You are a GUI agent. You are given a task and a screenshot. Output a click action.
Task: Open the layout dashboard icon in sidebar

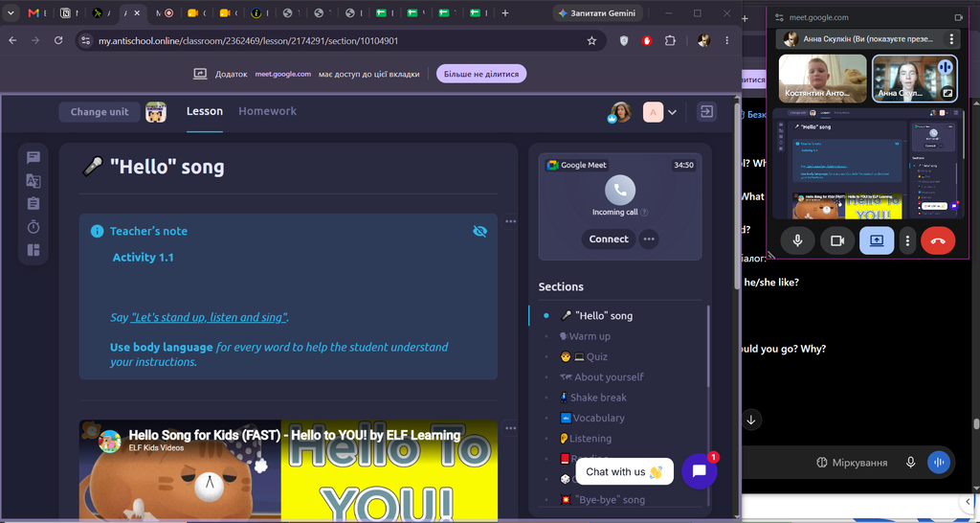33,250
